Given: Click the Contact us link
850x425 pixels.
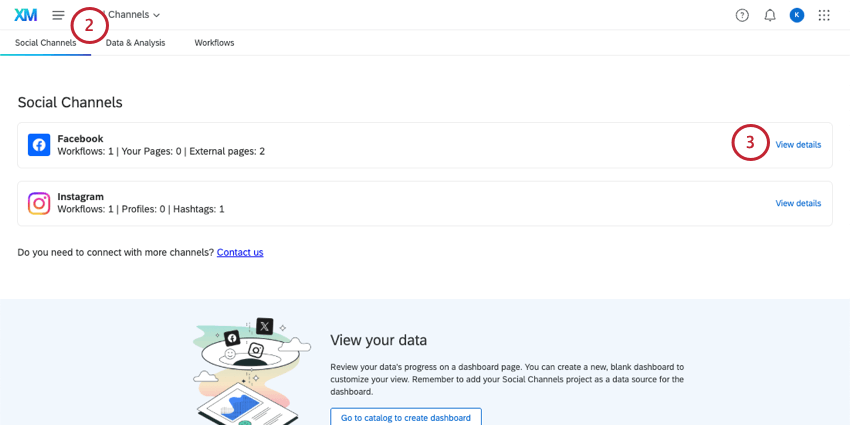Looking at the screenshot, I should [240, 252].
